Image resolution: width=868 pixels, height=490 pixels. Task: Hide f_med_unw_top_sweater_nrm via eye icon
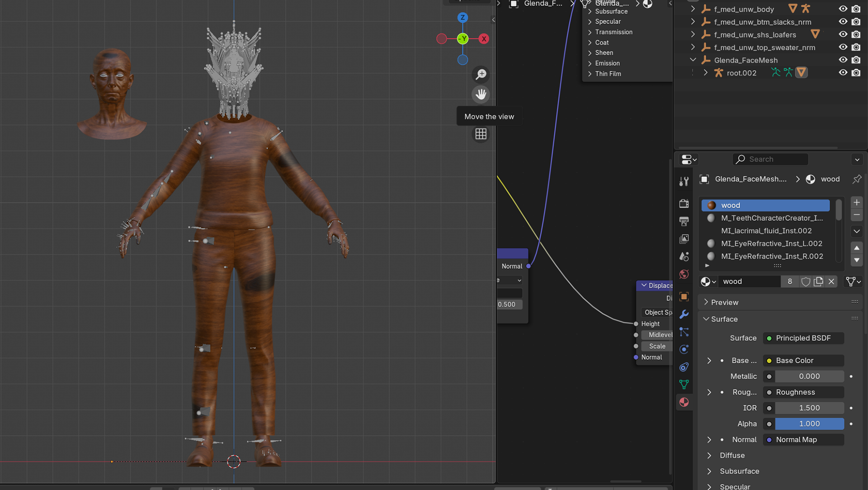(x=843, y=47)
